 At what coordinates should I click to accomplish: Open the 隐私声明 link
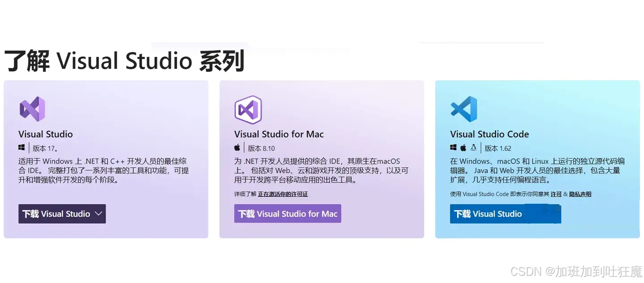pyautogui.click(x=580, y=194)
